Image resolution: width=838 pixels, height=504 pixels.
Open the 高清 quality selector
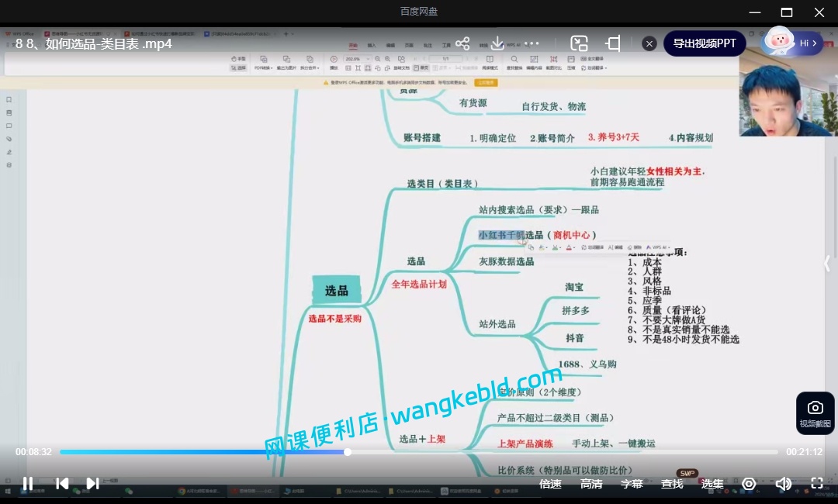(591, 484)
